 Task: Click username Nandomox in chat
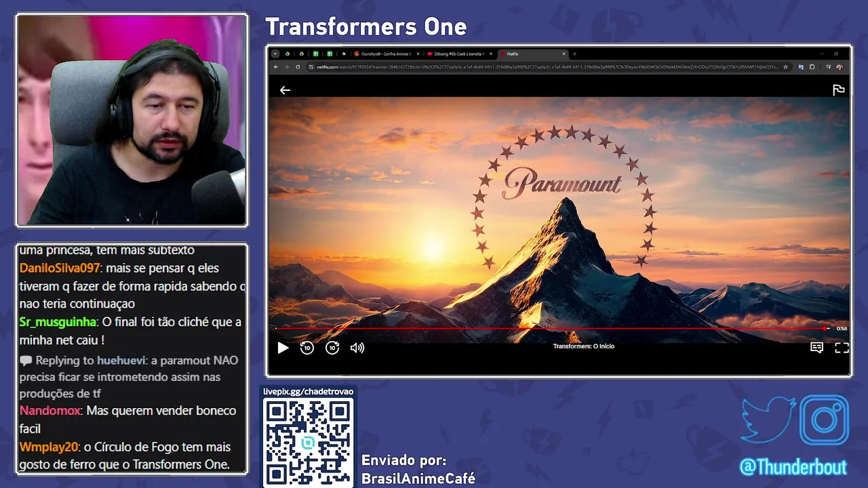[50, 410]
